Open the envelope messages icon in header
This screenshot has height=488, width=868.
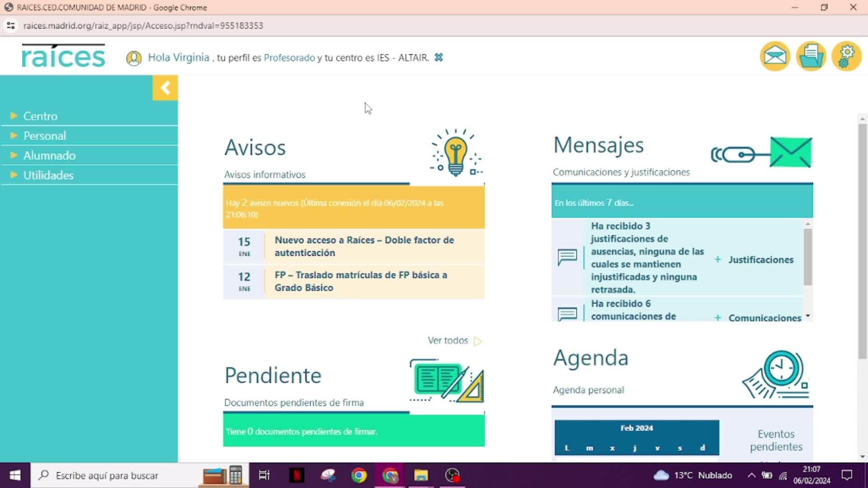point(775,56)
